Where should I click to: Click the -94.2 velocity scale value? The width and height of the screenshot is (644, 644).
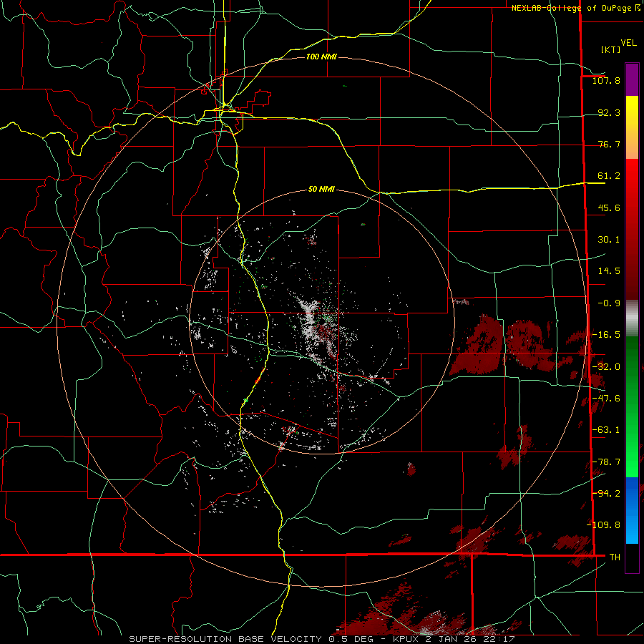[x=606, y=493]
